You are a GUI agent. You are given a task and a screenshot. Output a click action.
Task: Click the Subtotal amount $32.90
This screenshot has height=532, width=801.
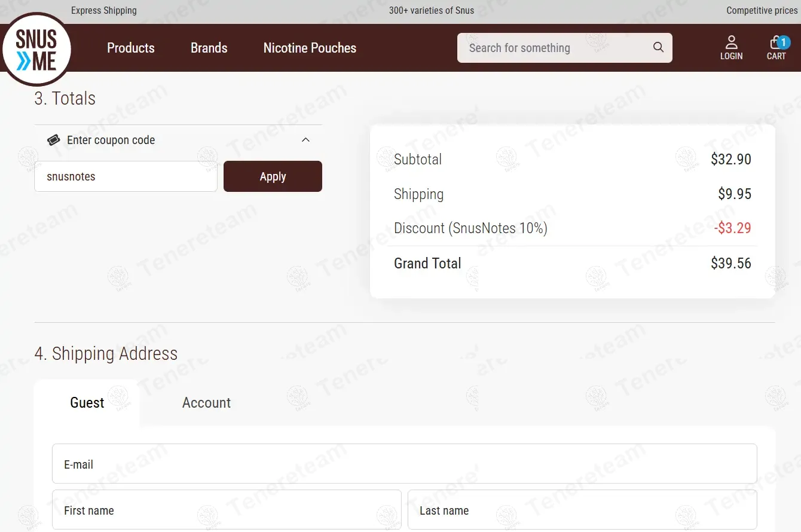731,159
